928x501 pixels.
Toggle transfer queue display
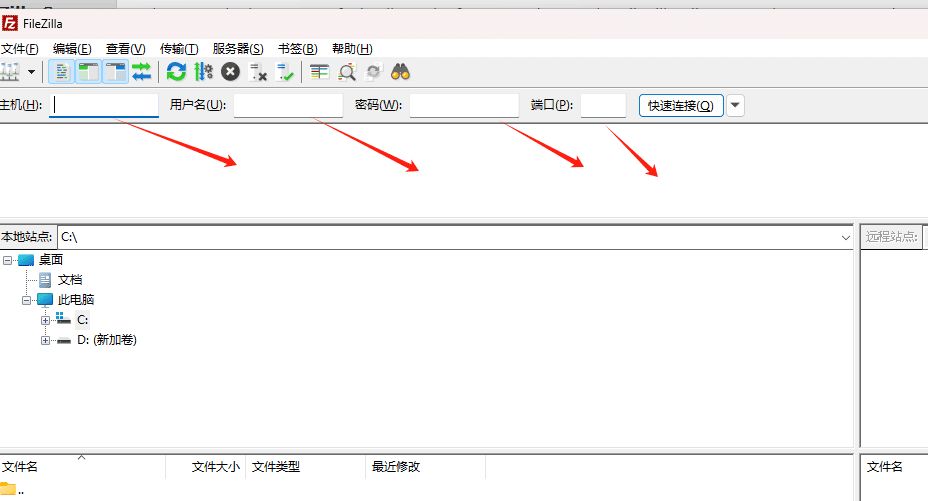point(141,72)
